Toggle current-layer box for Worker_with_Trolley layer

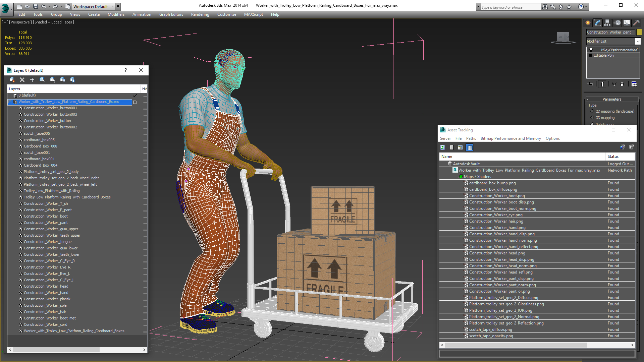pyautogui.click(x=135, y=102)
